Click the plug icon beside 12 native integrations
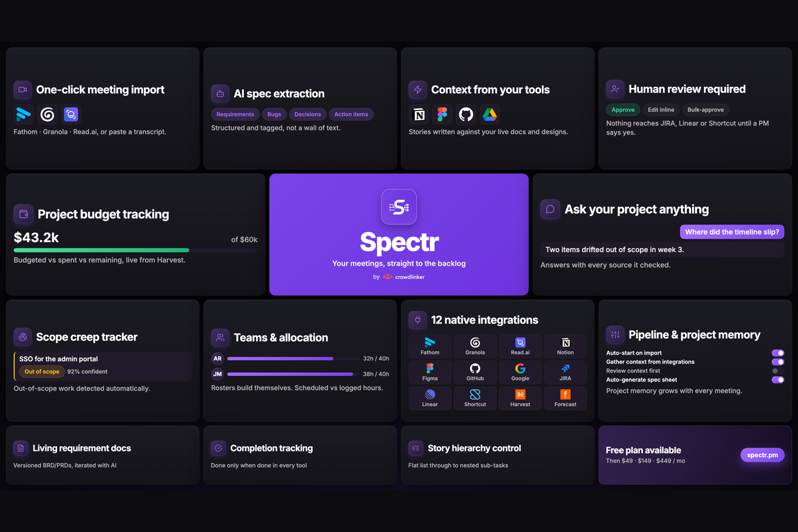Screen dimensions: 798x532 pos(418,319)
